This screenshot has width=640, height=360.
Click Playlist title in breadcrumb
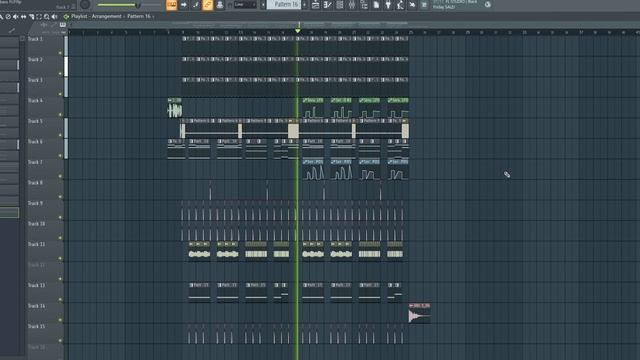click(x=79, y=16)
